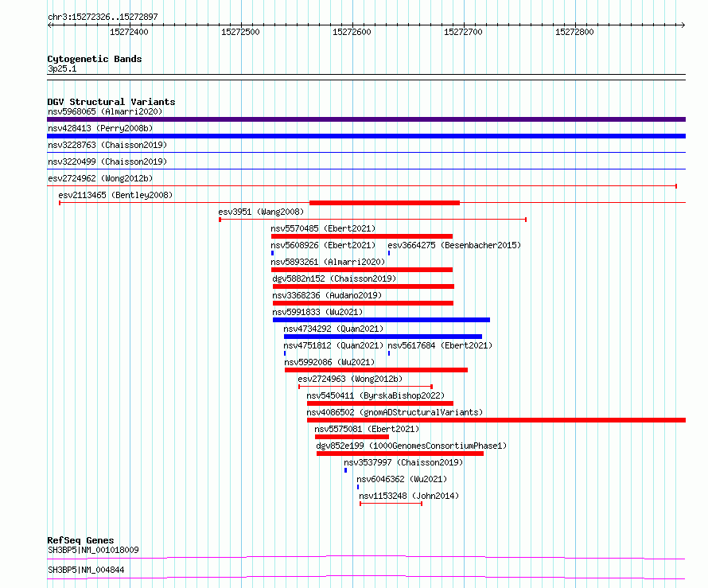Image resolution: width=708 pixels, height=588 pixels.
Task: Click ruler position 15272500
Action: tap(241, 32)
